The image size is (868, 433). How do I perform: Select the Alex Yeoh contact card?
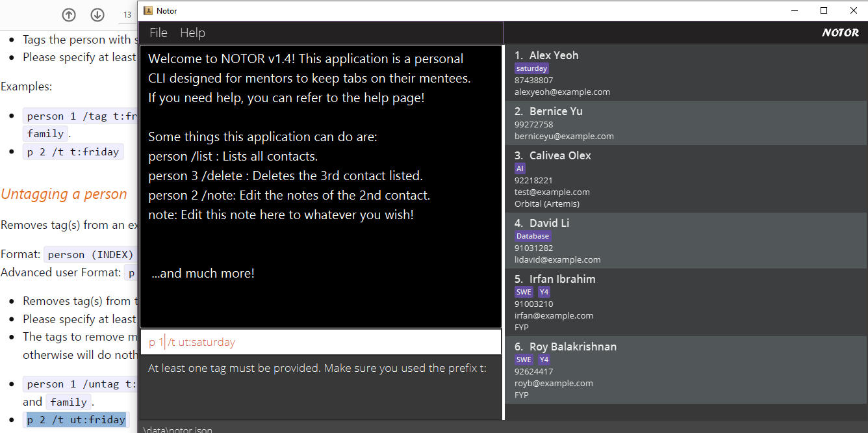686,73
